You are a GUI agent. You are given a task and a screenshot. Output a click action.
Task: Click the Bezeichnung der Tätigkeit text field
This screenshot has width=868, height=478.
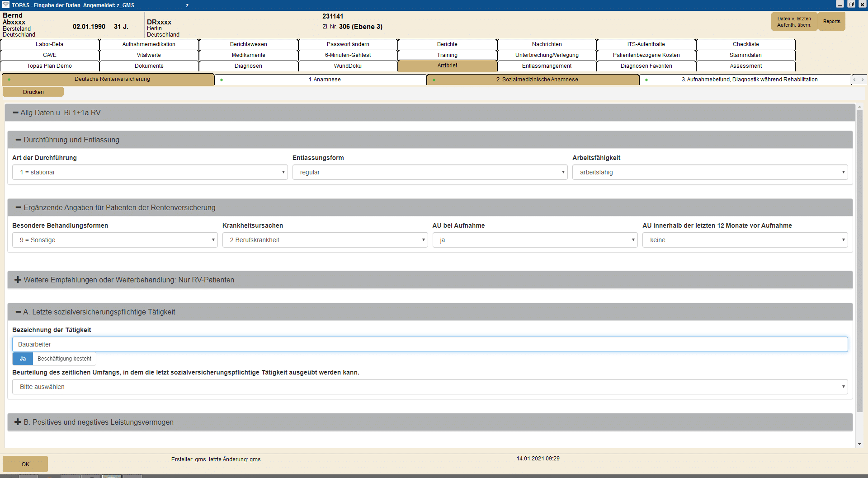point(429,344)
